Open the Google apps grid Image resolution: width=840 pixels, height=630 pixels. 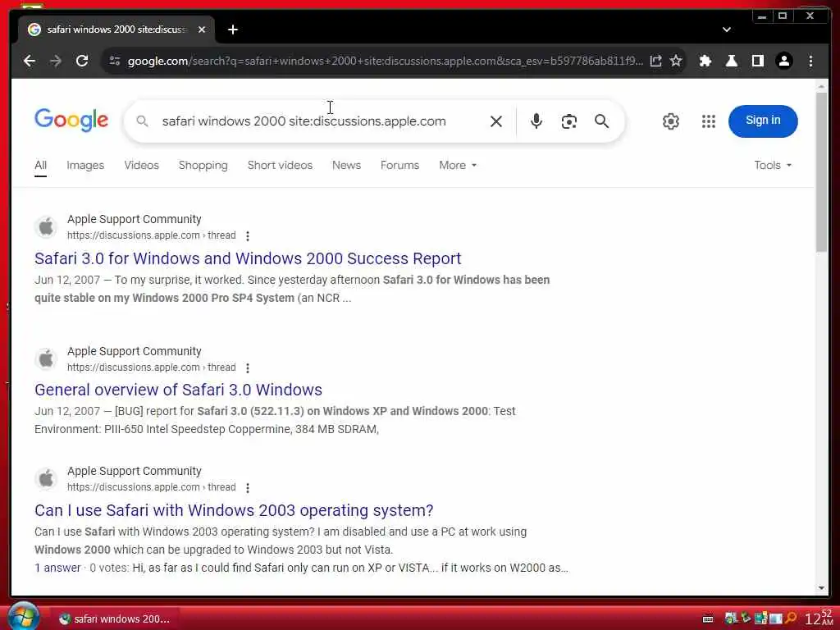click(709, 121)
